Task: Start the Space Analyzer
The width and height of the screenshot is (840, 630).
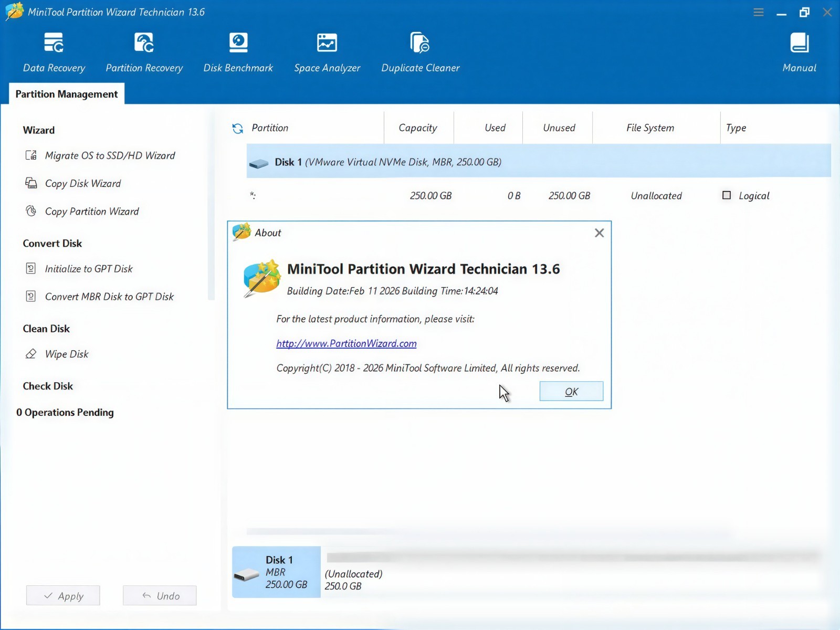Action: click(327, 52)
